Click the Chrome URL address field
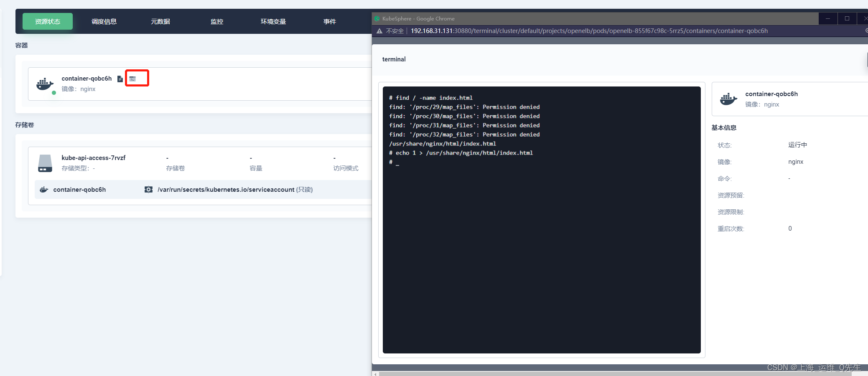This screenshot has width=868, height=376. [589, 31]
